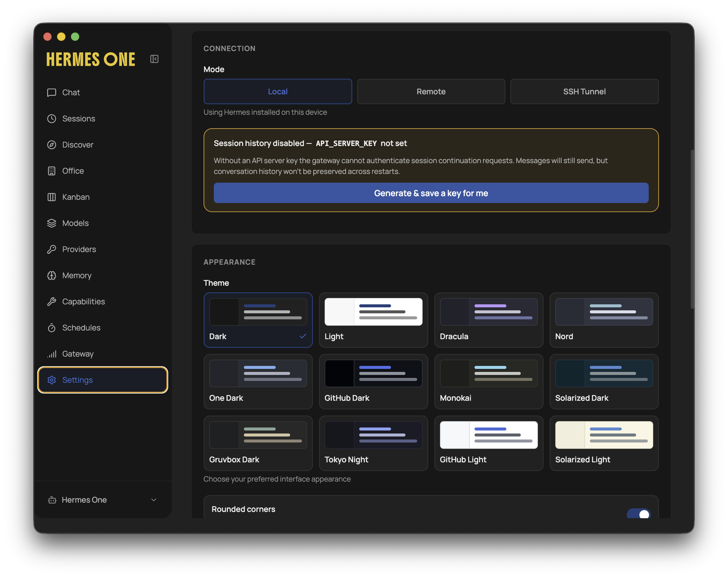Screen dimensions: 728x578
Task: Choose the GitHub Light theme
Action: click(489, 443)
